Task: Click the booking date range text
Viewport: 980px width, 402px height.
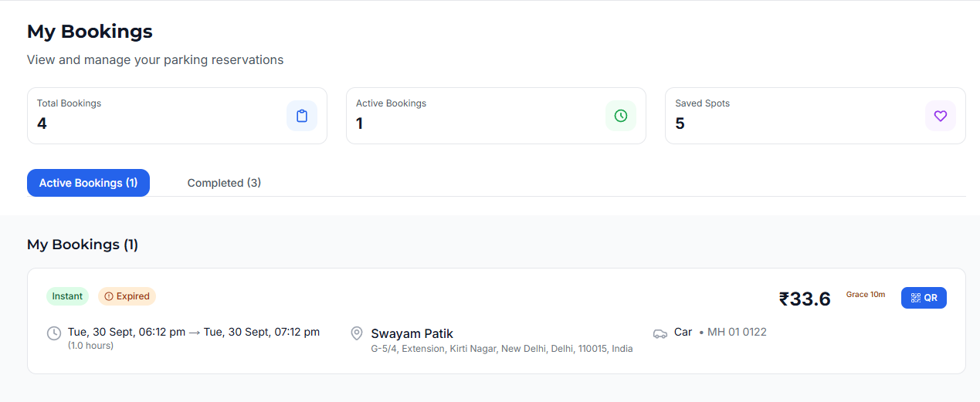Action: point(193,332)
